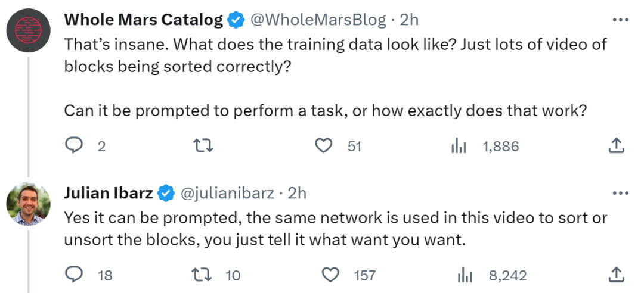
Task: Click Whole Mars Catalog's 2h timestamp
Action: point(409,20)
